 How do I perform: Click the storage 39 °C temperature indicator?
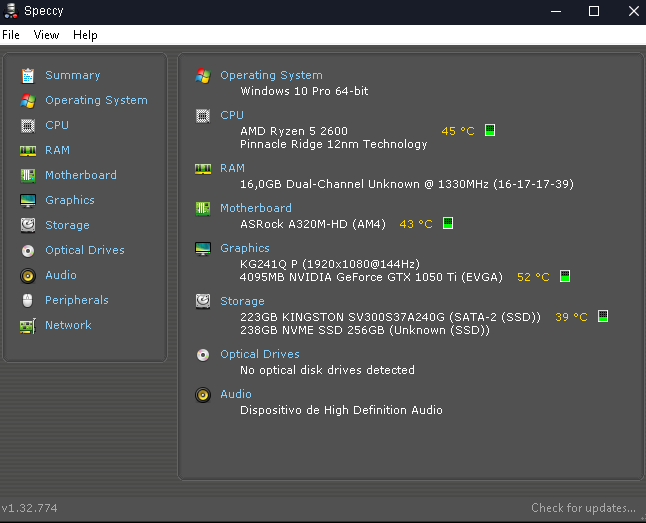[603, 316]
